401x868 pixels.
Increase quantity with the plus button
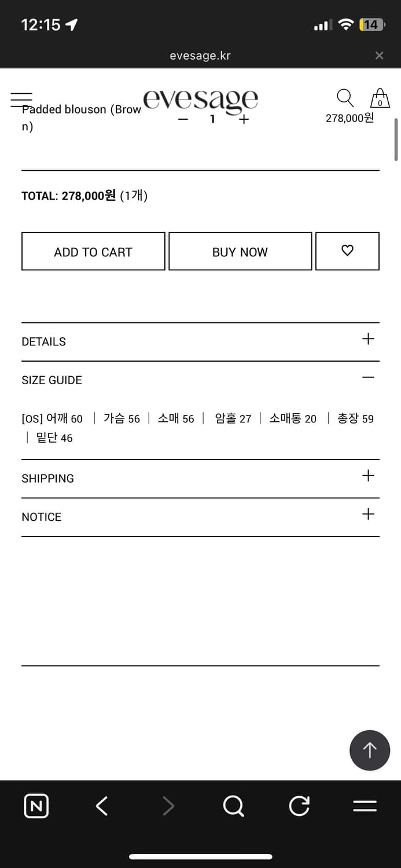(x=244, y=119)
